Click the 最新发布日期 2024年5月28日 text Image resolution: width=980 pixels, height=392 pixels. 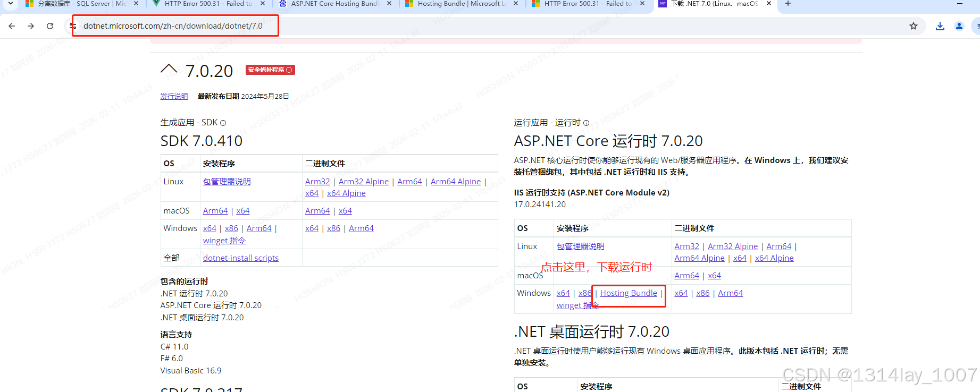244,96
